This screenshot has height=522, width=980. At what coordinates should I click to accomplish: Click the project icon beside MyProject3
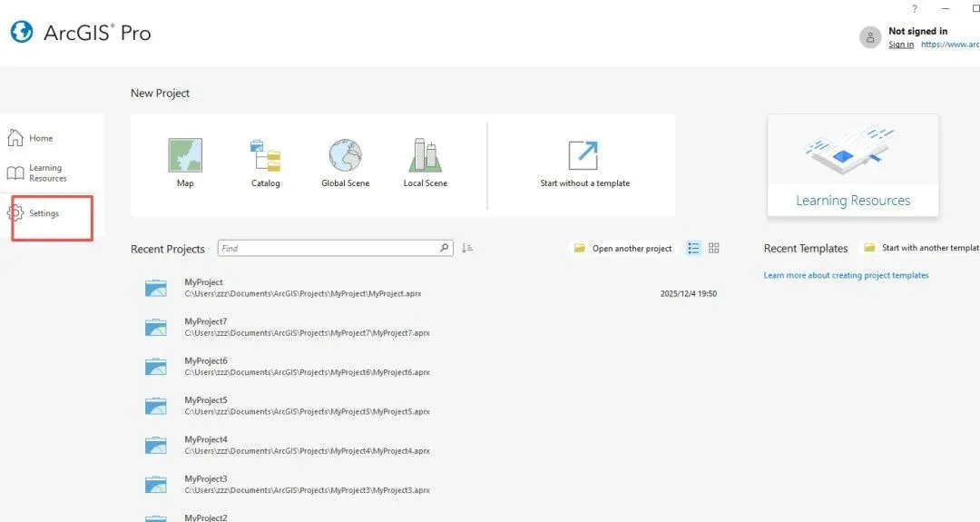pos(156,485)
